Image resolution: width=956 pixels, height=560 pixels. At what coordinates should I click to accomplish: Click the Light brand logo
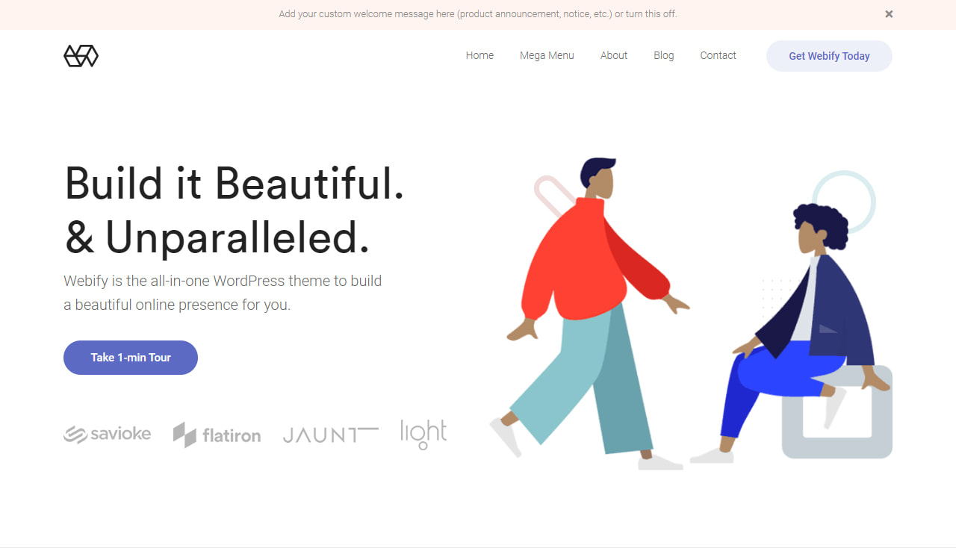point(423,434)
